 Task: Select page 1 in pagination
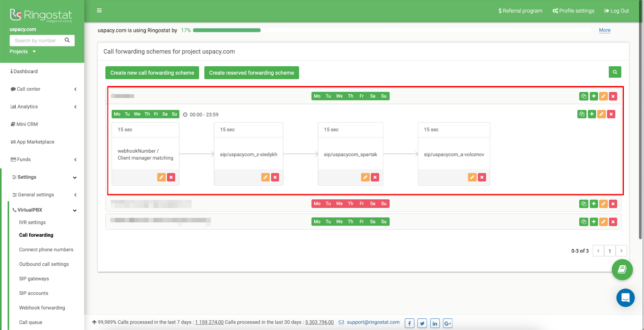pyautogui.click(x=610, y=251)
